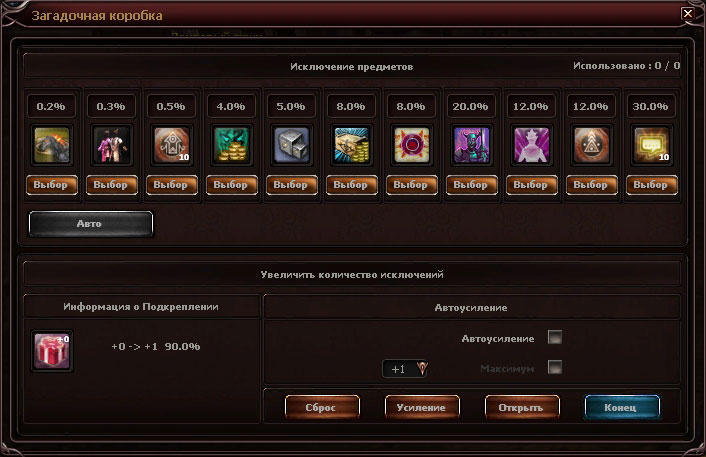Close the Загадочная коробка window
Viewport: 706px width, 457px height.
click(688, 14)
